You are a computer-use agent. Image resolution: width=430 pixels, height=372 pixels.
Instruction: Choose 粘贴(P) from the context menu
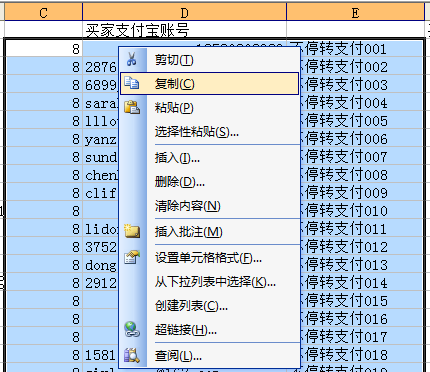[209, 108]
